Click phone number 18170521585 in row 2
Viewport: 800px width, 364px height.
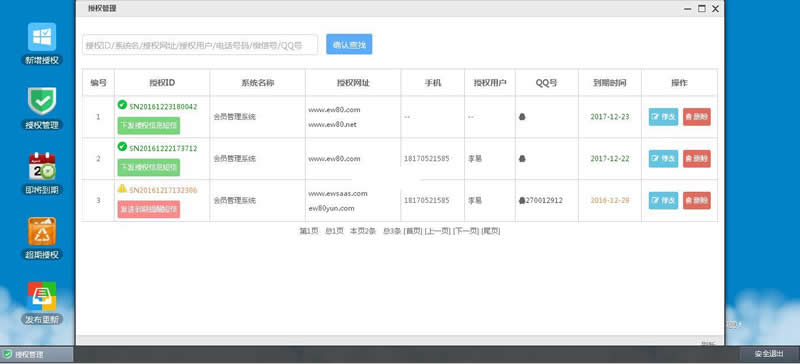pyautogui.click(x=427, y=159)
